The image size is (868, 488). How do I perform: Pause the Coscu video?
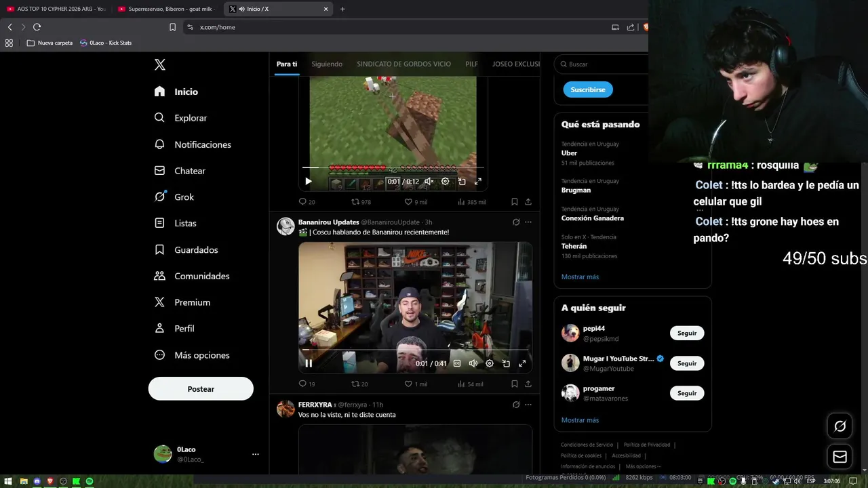309,363
